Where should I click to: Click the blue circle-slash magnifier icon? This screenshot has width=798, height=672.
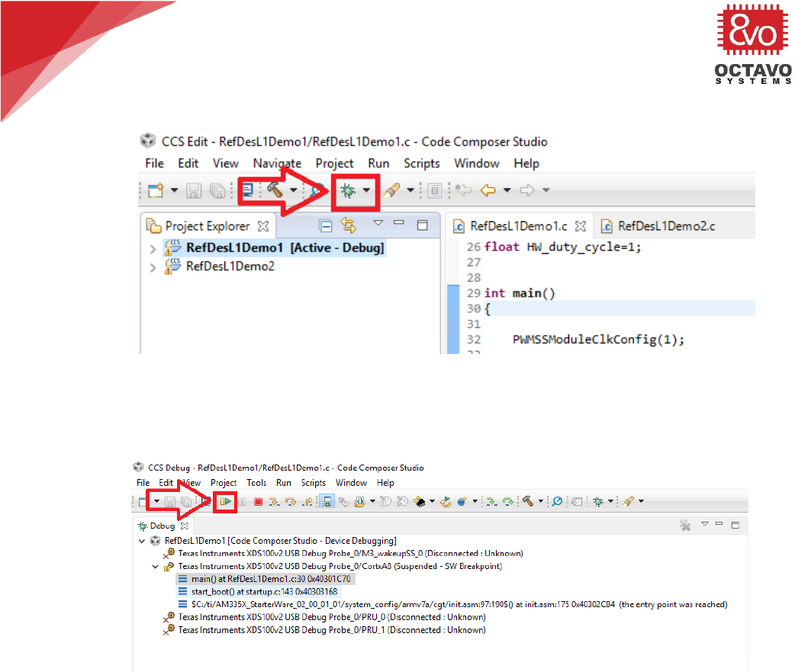pos(557,502)
